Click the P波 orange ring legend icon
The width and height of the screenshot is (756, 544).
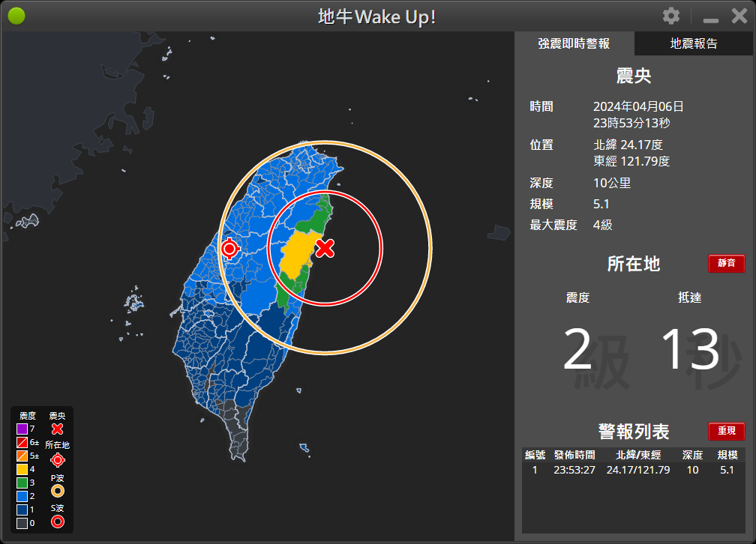click(57, 491)
